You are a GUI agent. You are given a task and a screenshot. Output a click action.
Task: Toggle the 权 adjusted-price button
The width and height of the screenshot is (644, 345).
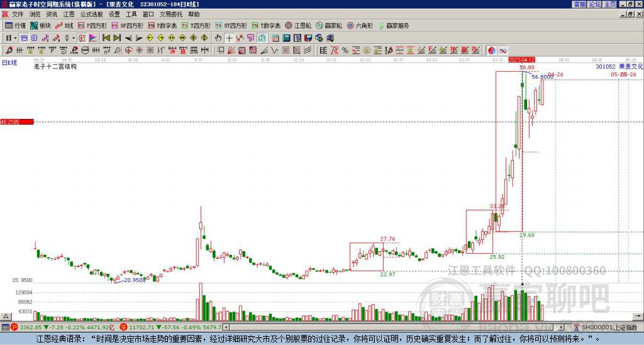click(82, 38)
